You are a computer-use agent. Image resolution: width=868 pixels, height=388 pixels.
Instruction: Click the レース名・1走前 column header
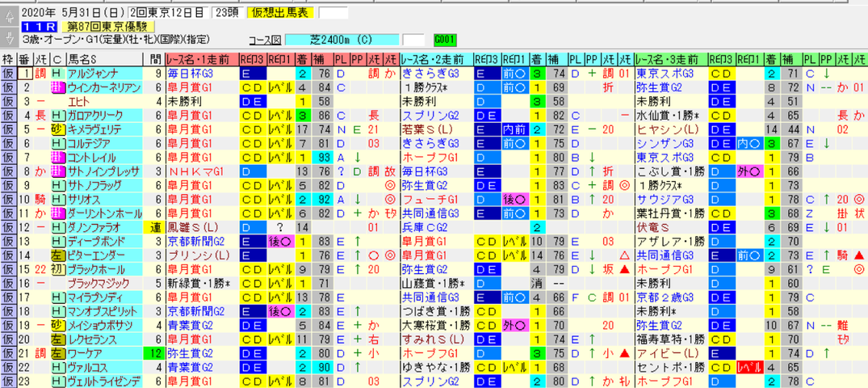click(x=202, y=59)
